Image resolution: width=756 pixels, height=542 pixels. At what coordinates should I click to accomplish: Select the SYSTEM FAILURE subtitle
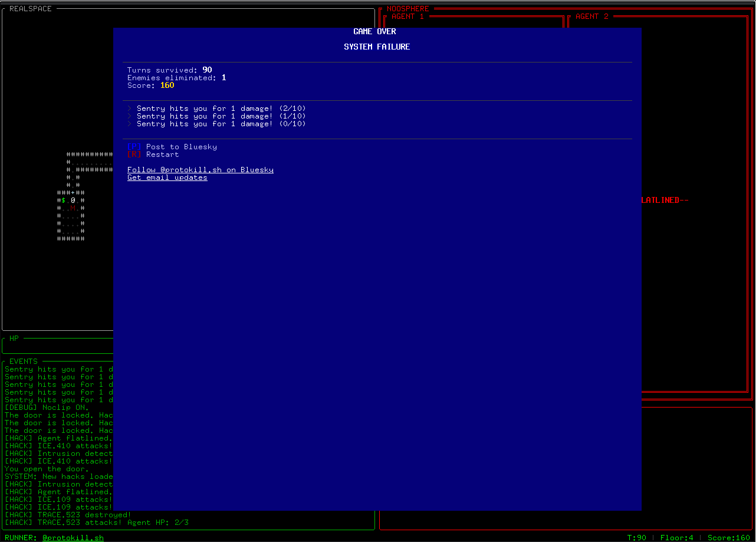(x=377, y=47)
